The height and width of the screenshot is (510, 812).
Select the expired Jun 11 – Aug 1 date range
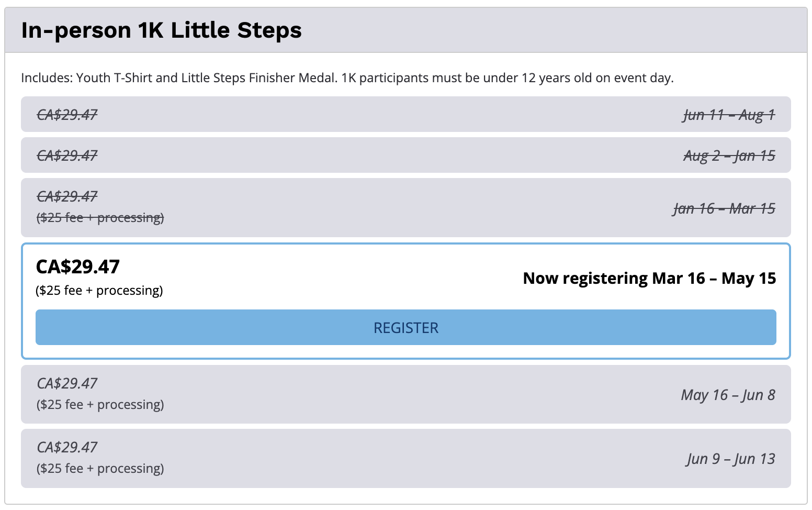[729, 115]
